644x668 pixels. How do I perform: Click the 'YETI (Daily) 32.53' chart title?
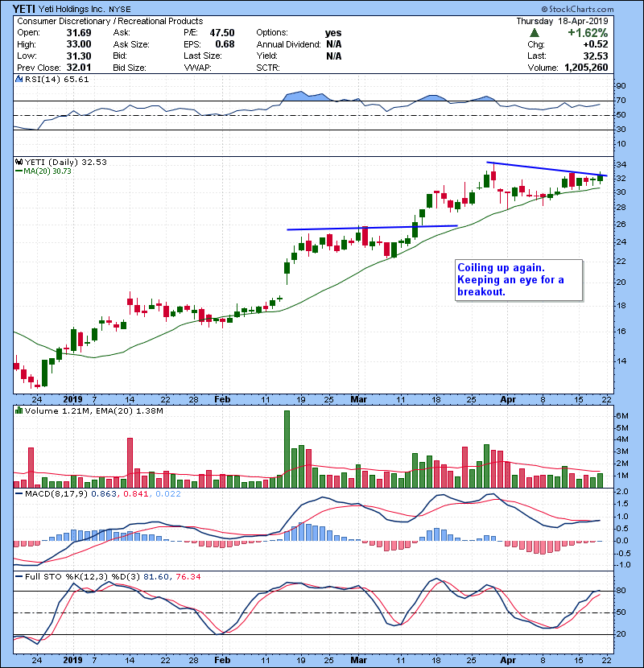[x=66, y=162]
